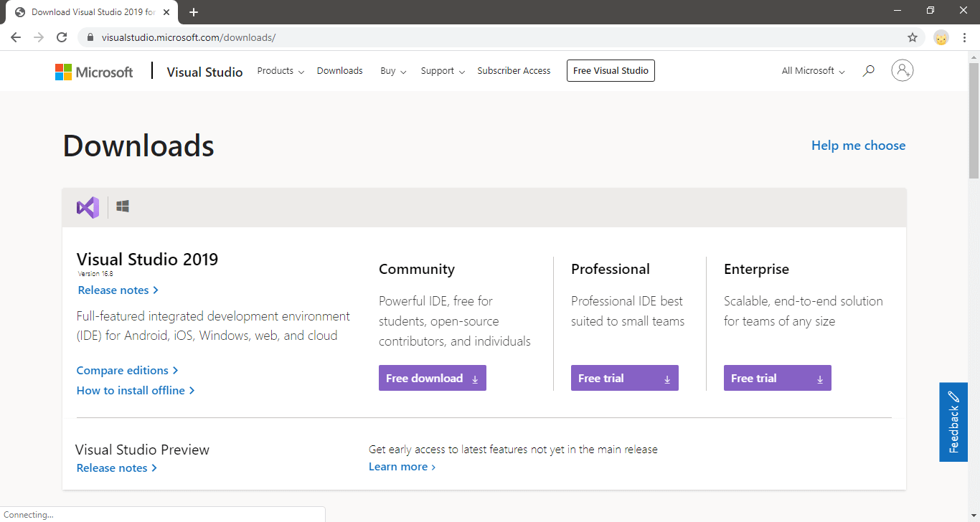
Task: Expand the Buy menu
Action: tap(393, 71)
